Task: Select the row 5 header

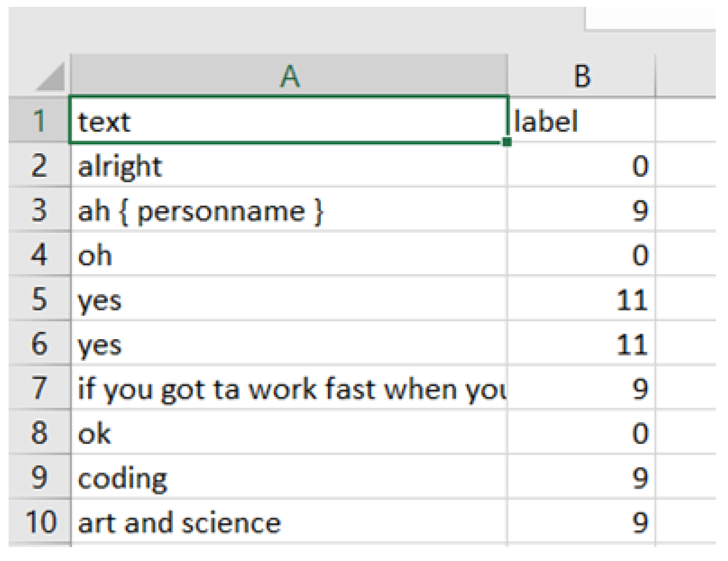Action: pos(39,299)
